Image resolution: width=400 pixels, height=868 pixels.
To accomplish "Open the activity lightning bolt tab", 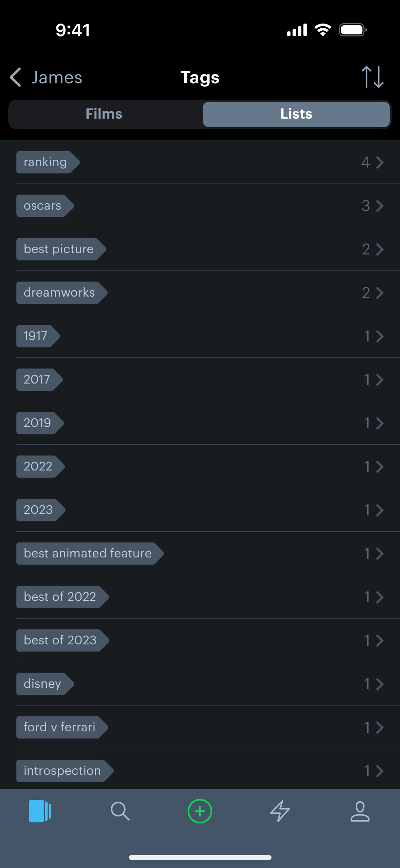I will 280,811.
